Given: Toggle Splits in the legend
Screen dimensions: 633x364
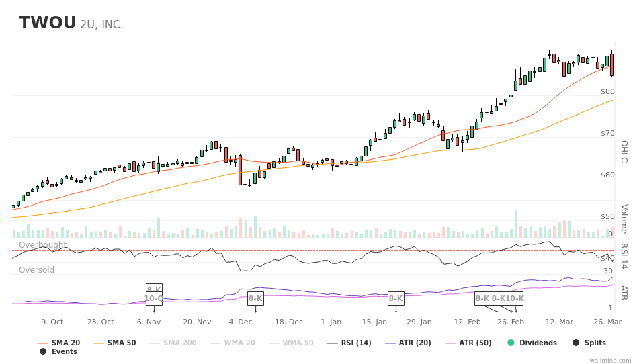Looking at the screenshot, I should (589, 343).
